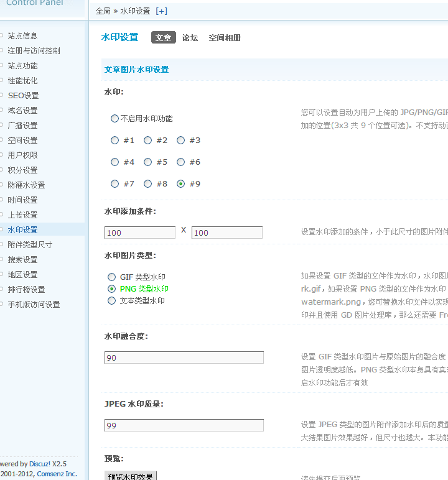Choose watermark position #8
The width and height of the screenshot is (448, 480).
[x=147, y=183]
